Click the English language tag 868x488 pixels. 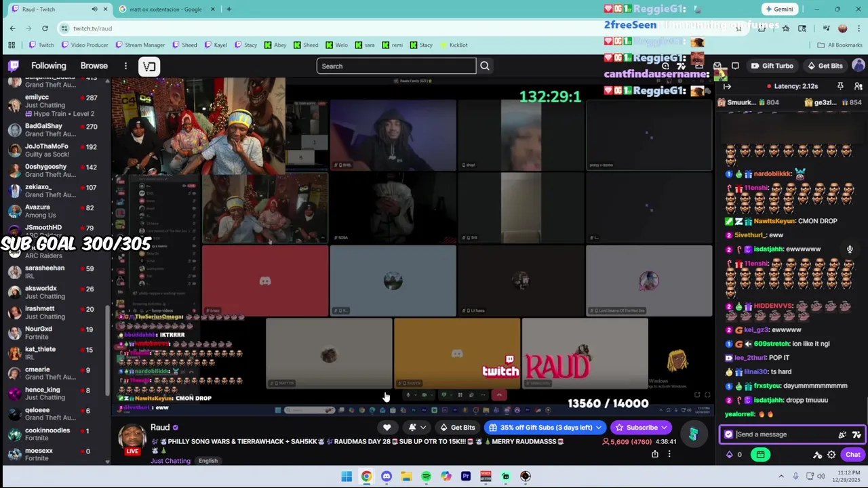(x=208, y=461)
